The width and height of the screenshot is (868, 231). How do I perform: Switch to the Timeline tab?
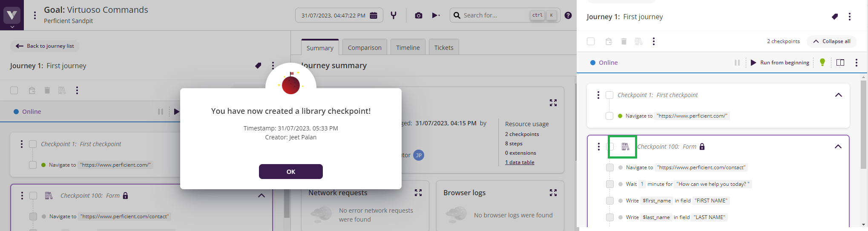[x=408, y=47]
